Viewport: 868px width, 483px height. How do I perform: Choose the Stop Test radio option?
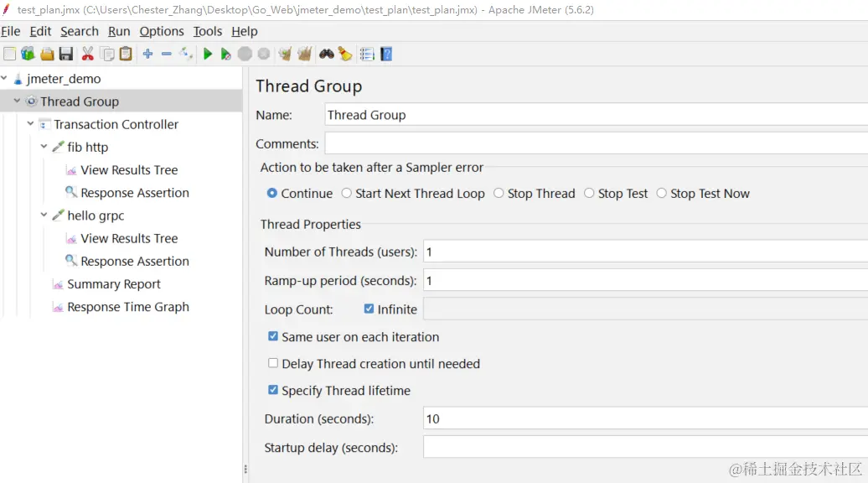(x=589, y=194)
